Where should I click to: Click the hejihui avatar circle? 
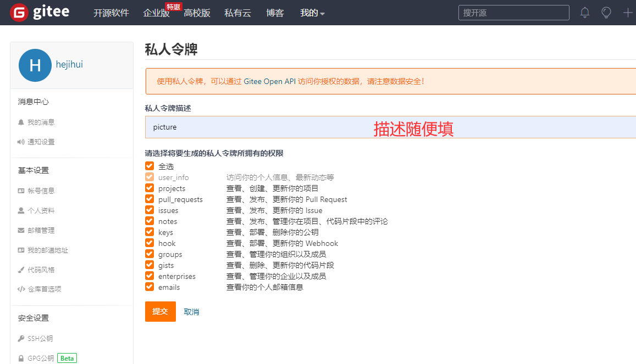35,65
